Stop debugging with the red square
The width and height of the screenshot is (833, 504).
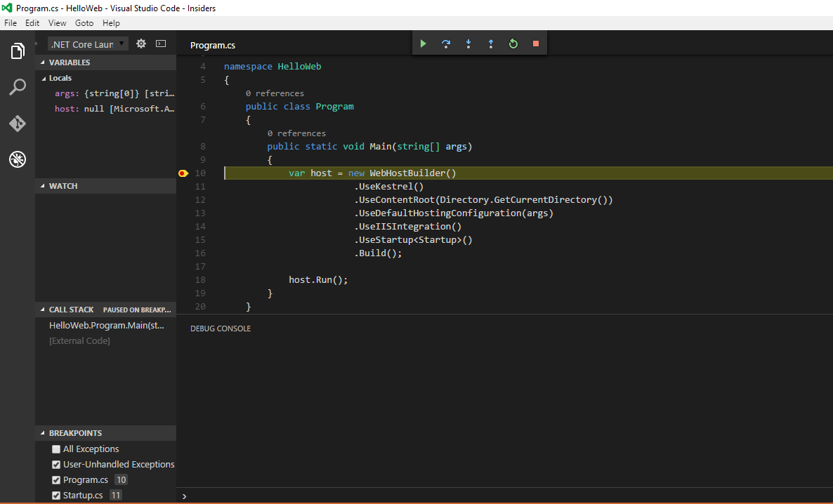[x=536, y=44]
